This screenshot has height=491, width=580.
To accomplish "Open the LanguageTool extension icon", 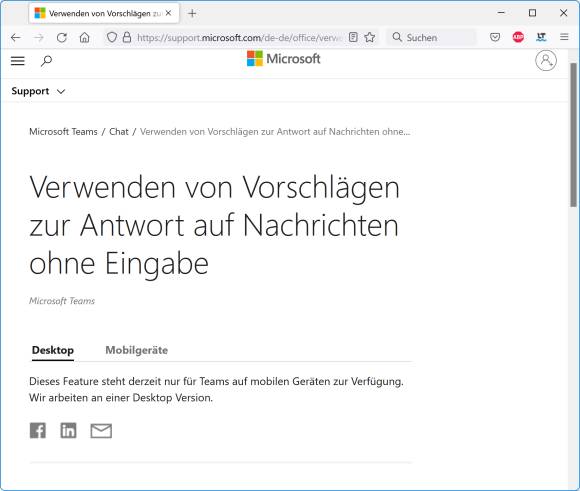I will (541, 37).
